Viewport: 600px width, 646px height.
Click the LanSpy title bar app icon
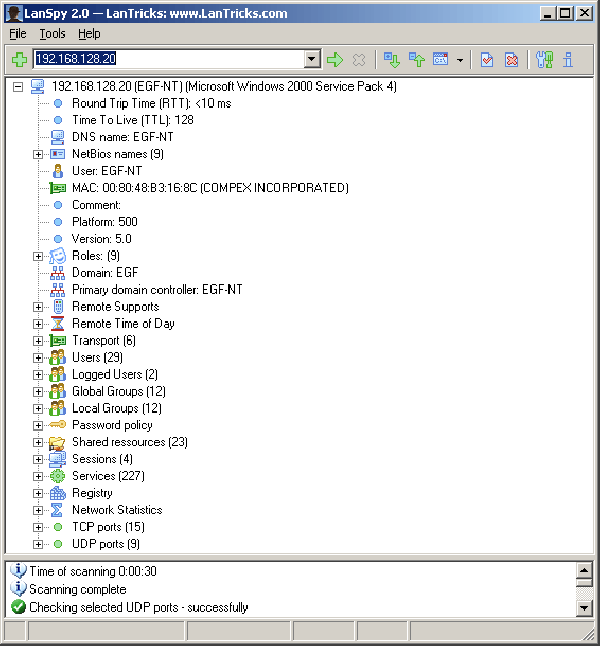(14, 13)
